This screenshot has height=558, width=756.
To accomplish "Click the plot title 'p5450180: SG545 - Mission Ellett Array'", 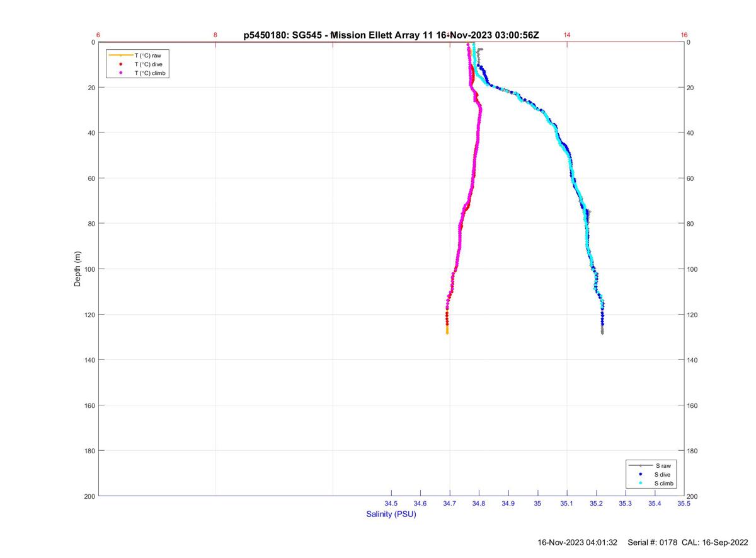I will pyautogui.click(x=331, y=35).
